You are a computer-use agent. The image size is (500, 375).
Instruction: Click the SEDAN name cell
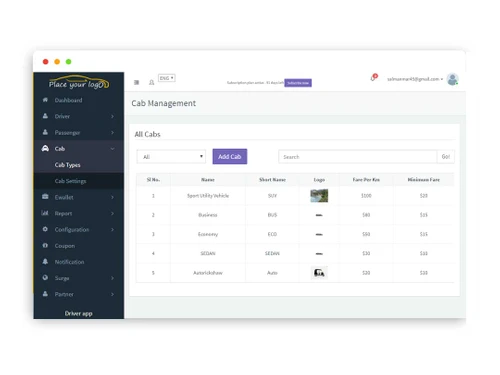tap(208, 253)
